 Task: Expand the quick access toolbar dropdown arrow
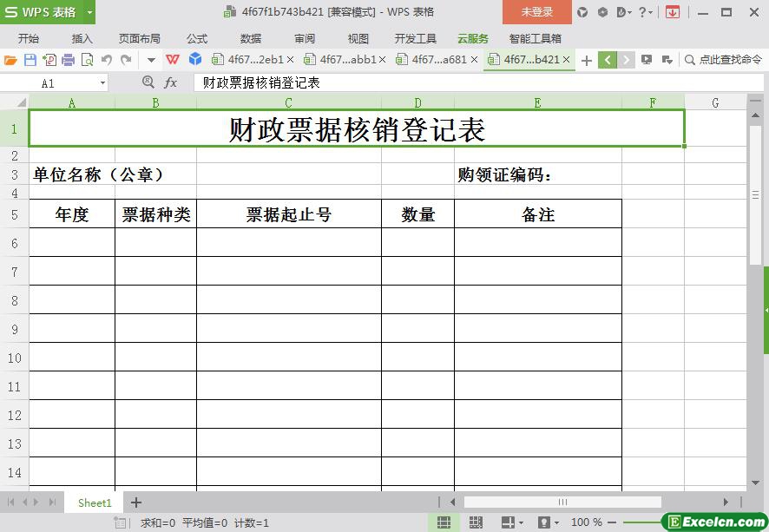(151, 60)
